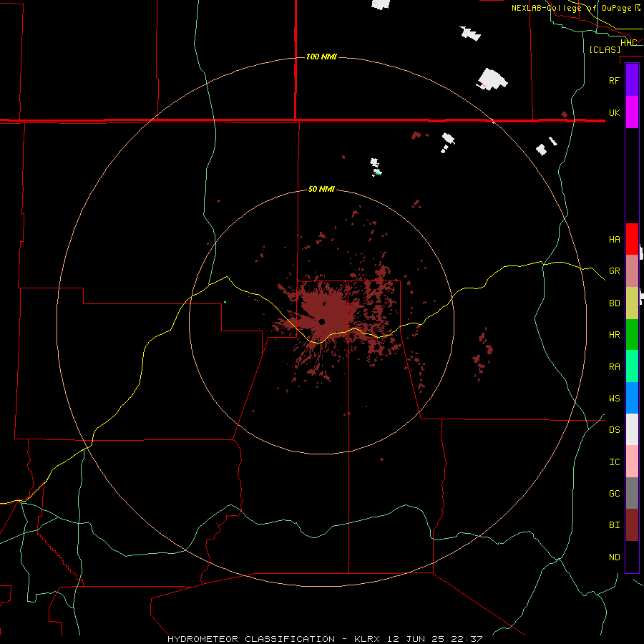Click the black radar site dot at center
This screenshot has height=644, width=644.
click(321, 321)
